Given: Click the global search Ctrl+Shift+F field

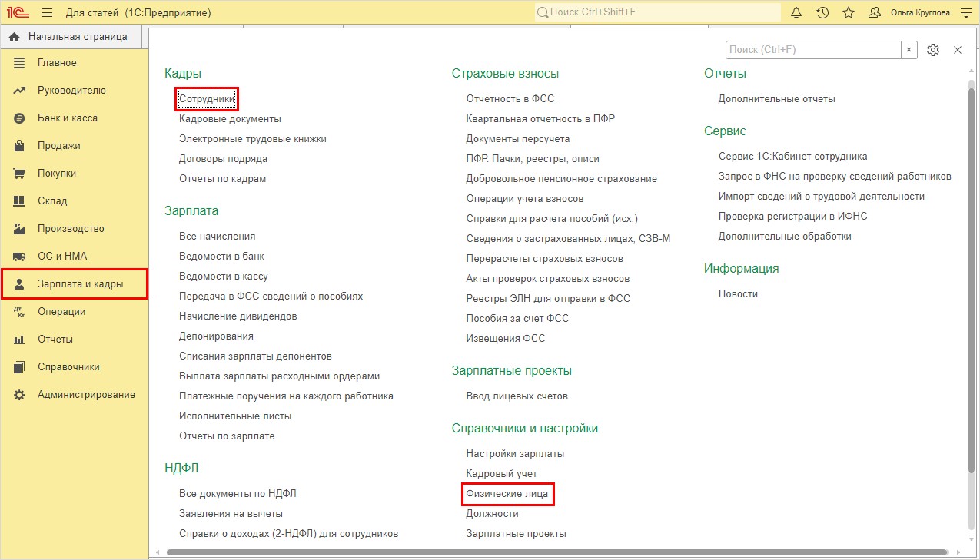Looking at the screenshot, I should 657,12.
